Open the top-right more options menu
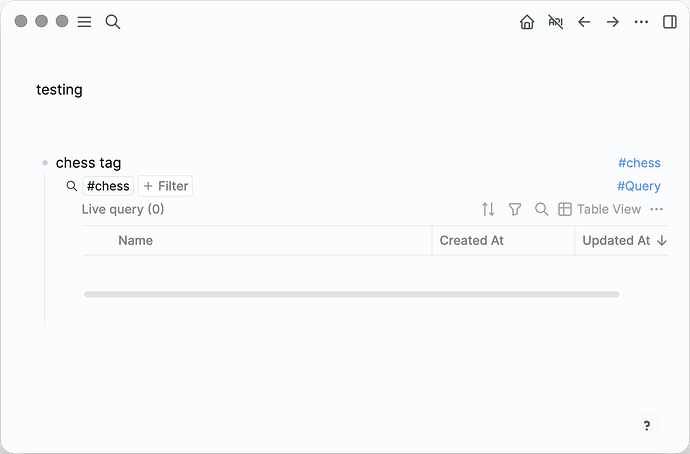 click(x=641, y=22)
